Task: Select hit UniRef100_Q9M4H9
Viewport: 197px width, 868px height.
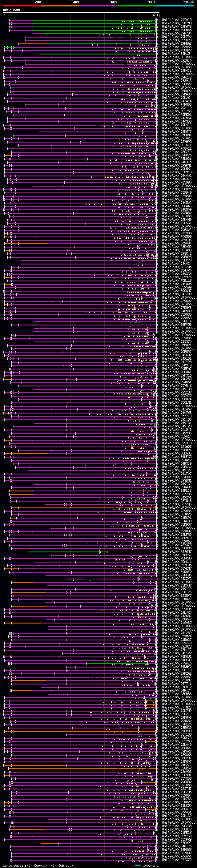Action: 177,220
